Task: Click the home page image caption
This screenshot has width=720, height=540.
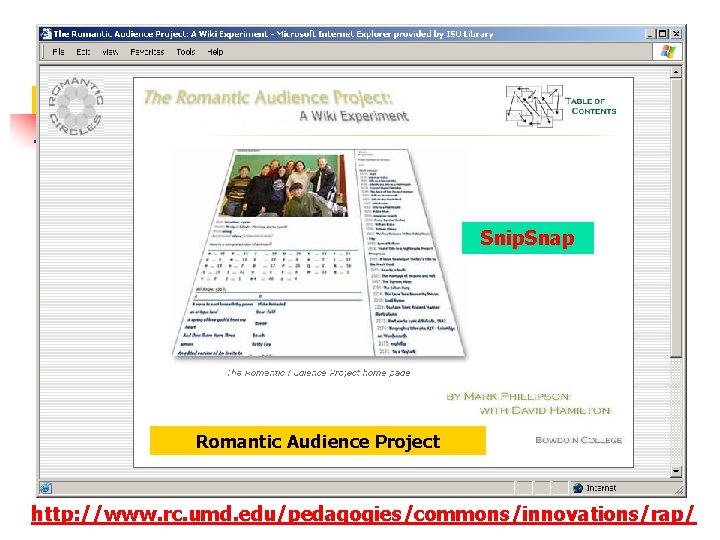Action: pyautogui.click(x=319, y=373)
